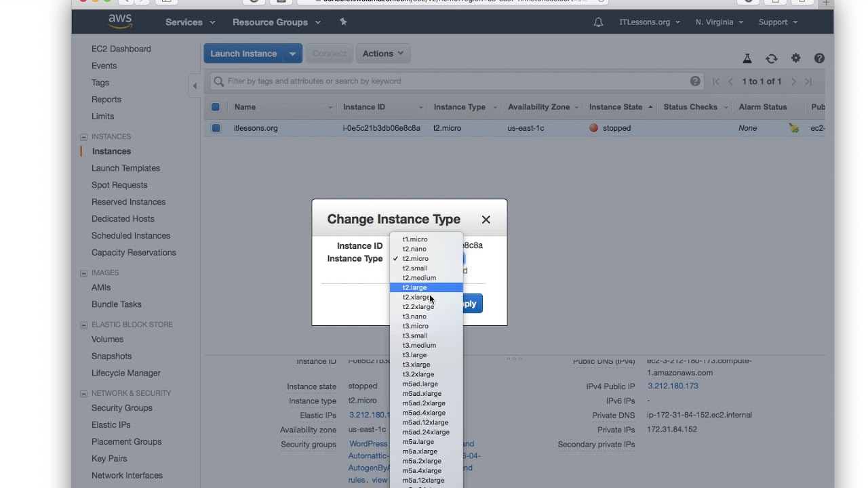Image resolution: width=868 pixels, height=488 pixels.
Task: Open Security Groups in sidebar
Action: point(122,408)
